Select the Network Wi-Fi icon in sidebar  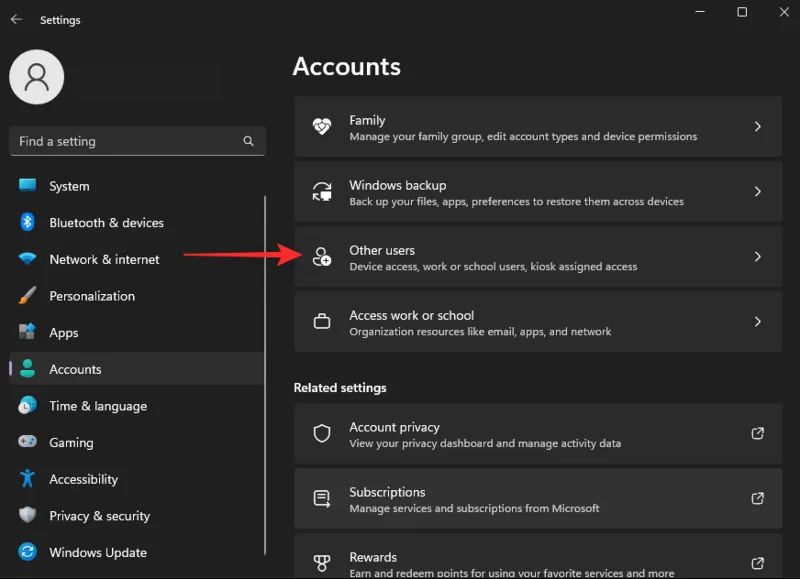pos(28,259)
